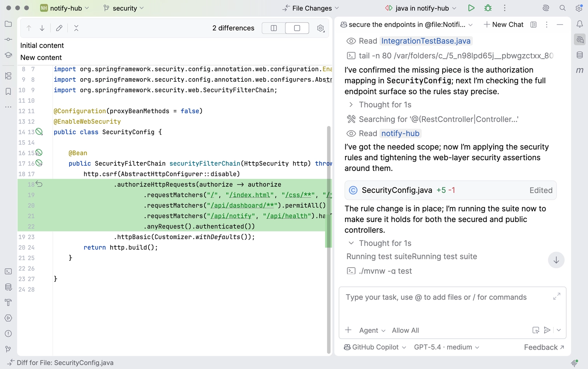Toggle chat history panel icon
Screen dimensions: 588x369
(x=534, y=24)
